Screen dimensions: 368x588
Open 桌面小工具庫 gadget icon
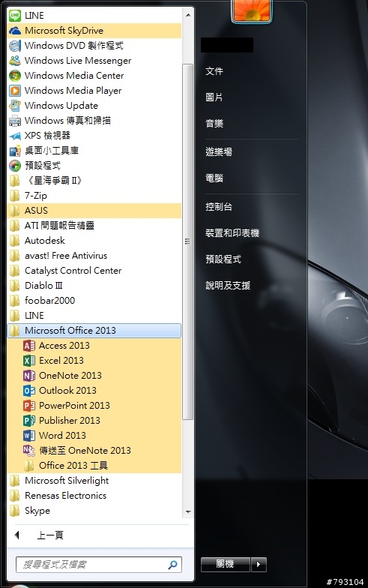tap(15, 150)
